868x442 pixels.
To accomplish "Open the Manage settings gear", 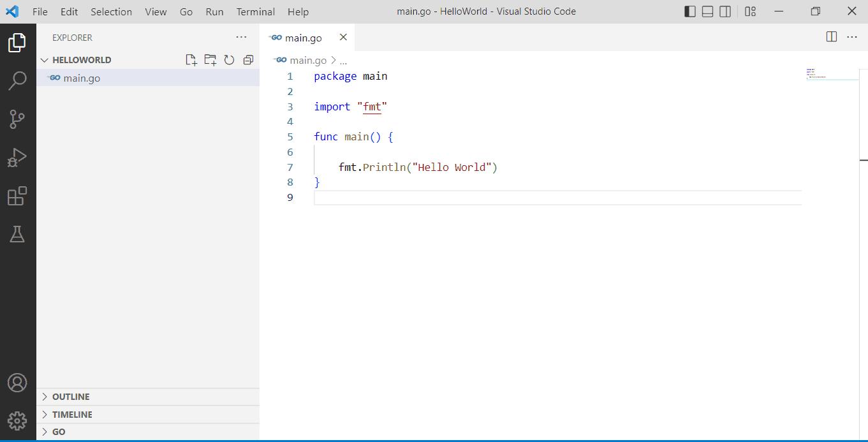I will [18, 421].
